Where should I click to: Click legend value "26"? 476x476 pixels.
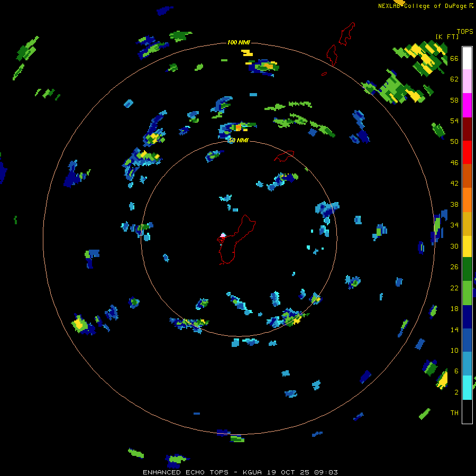454,267
